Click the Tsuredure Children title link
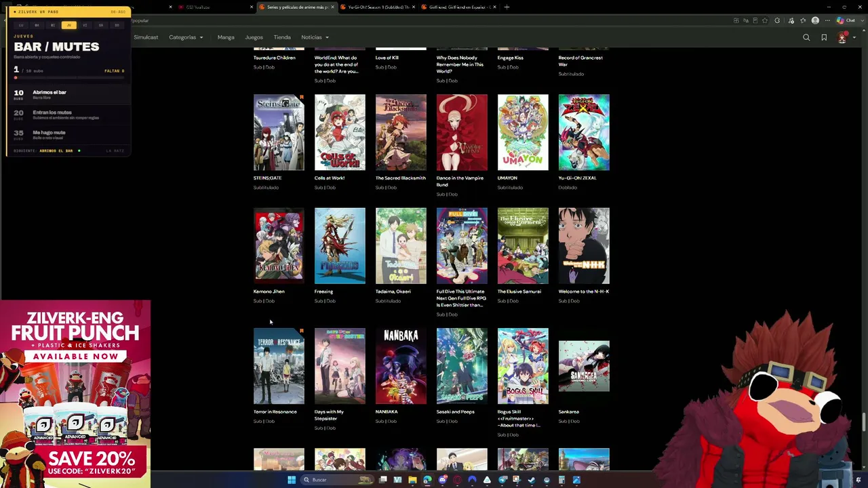Image resolution: width=868 pixels, height=488 pixels. click(275, 58)
